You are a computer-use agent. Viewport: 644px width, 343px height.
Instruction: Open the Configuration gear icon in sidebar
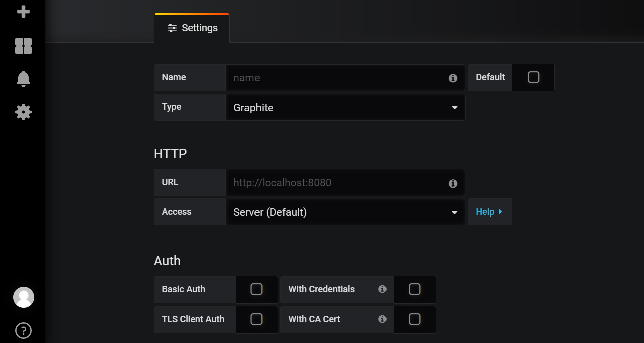point(23,112)
